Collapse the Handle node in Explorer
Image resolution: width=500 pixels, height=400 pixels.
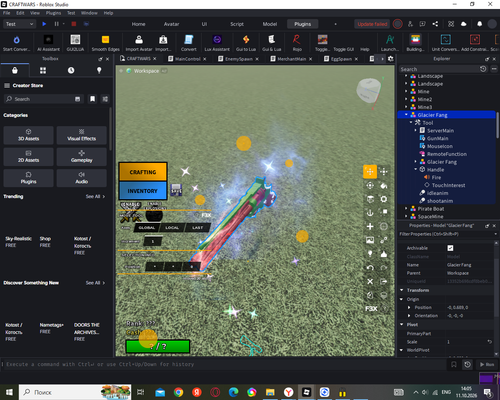[x=416, y=169]
